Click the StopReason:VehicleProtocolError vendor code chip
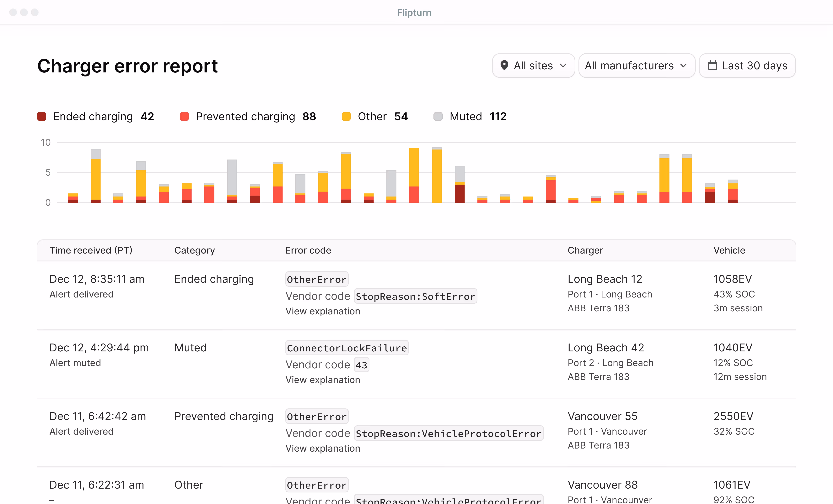The image size is (833, 504). coord(448,433)
